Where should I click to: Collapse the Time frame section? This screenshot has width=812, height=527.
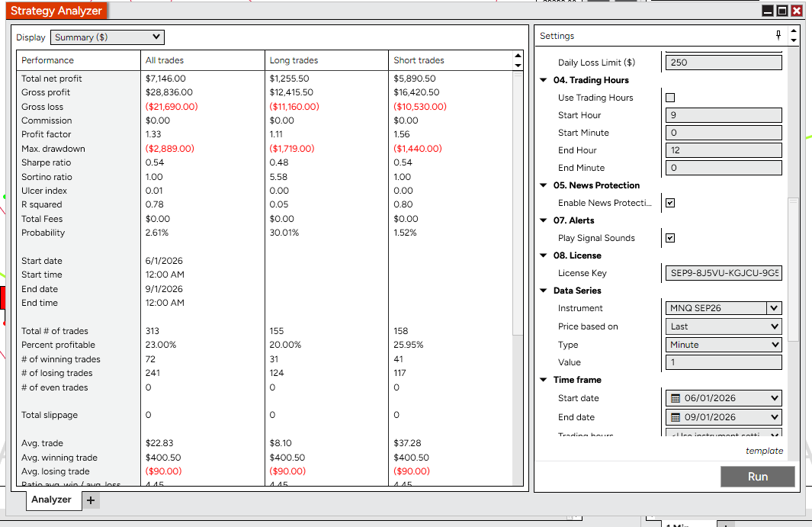pyautogui.click(x=543, y=380)
